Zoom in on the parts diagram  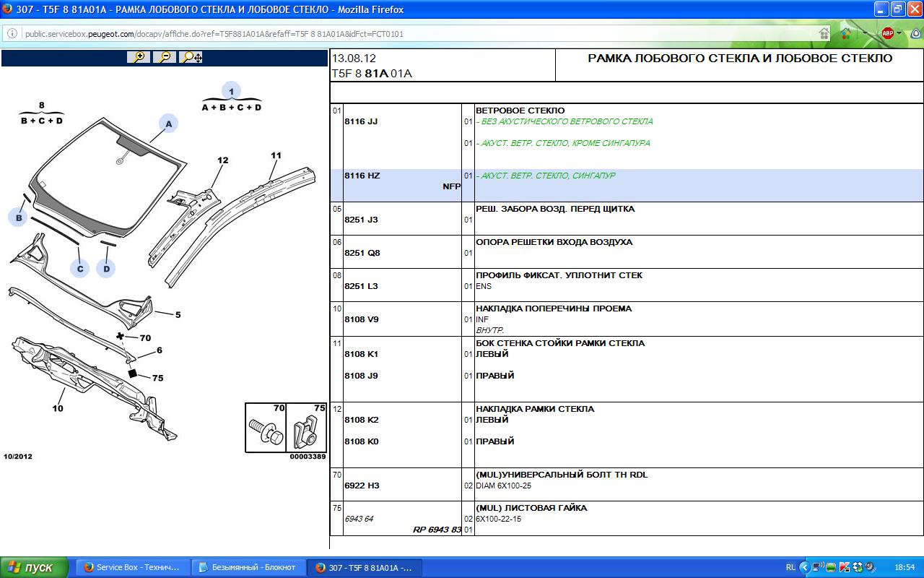tap(138, 57)
